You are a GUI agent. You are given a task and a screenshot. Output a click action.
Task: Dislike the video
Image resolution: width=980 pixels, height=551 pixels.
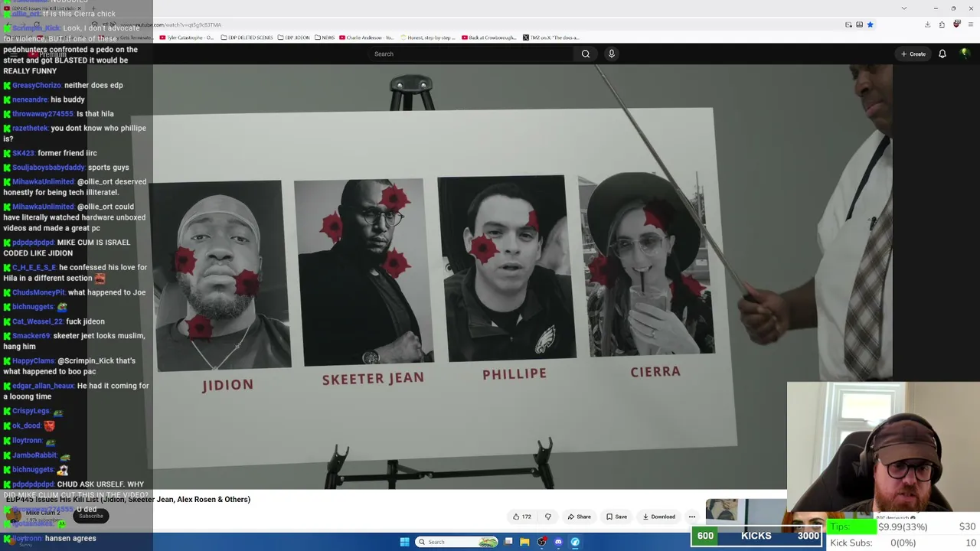click(547, 517)
